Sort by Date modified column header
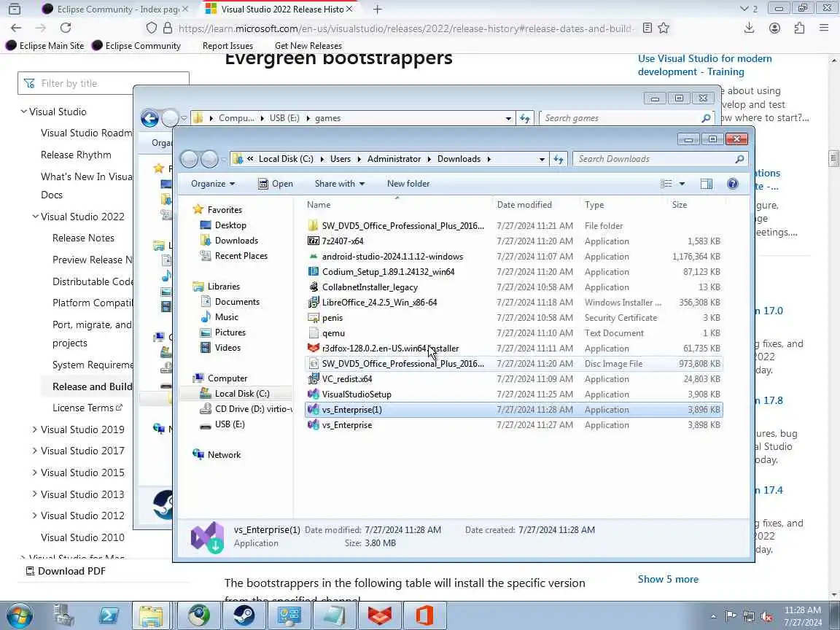 pos(524,205)
